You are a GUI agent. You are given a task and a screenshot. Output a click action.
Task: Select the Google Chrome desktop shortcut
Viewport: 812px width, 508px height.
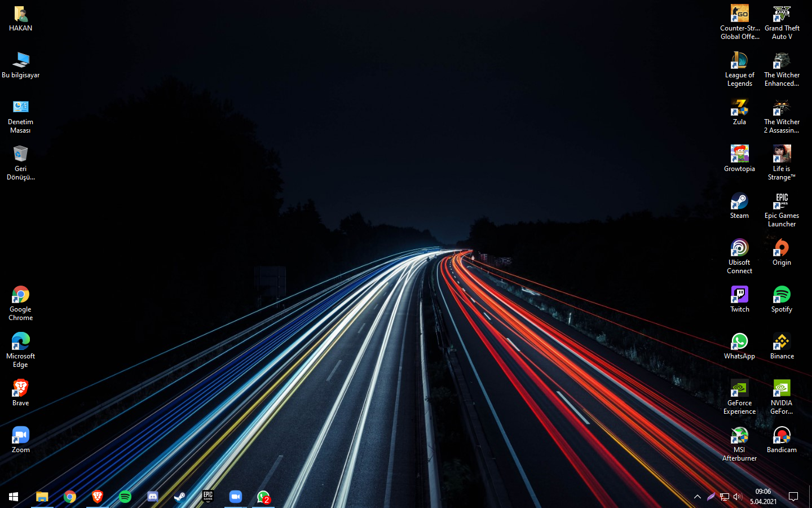click(x=20, y=304)
